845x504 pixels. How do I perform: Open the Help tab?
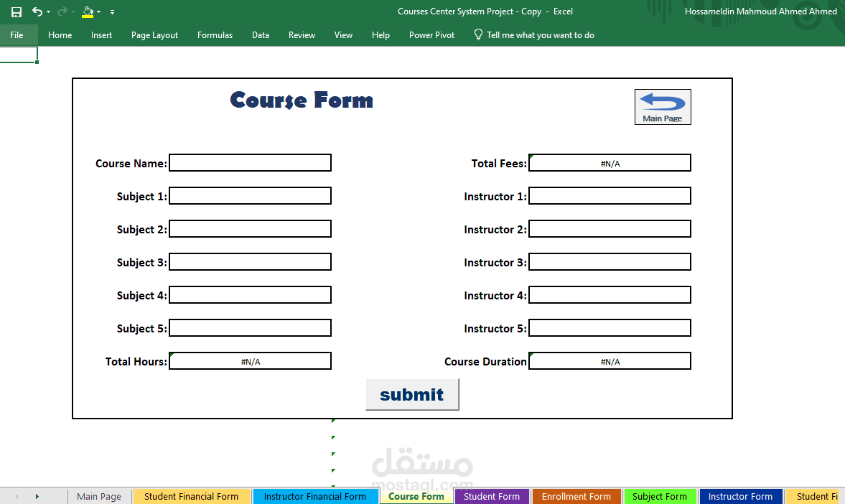pyautogui.click(x=381, y=35)
